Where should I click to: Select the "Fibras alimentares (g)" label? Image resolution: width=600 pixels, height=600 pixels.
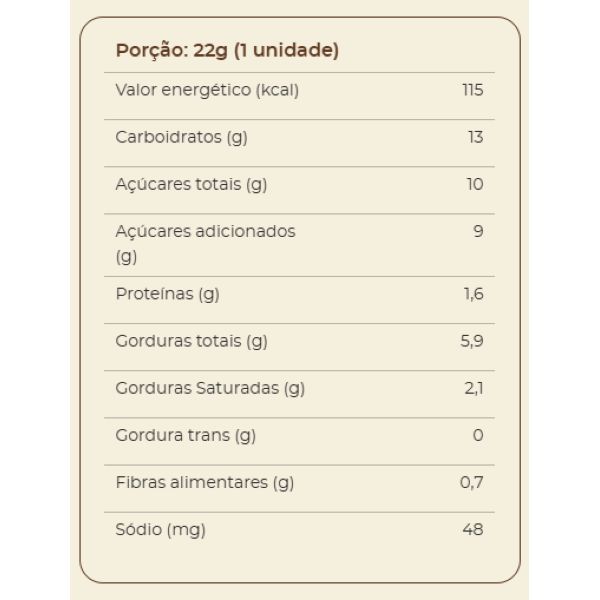pos(204,482)
